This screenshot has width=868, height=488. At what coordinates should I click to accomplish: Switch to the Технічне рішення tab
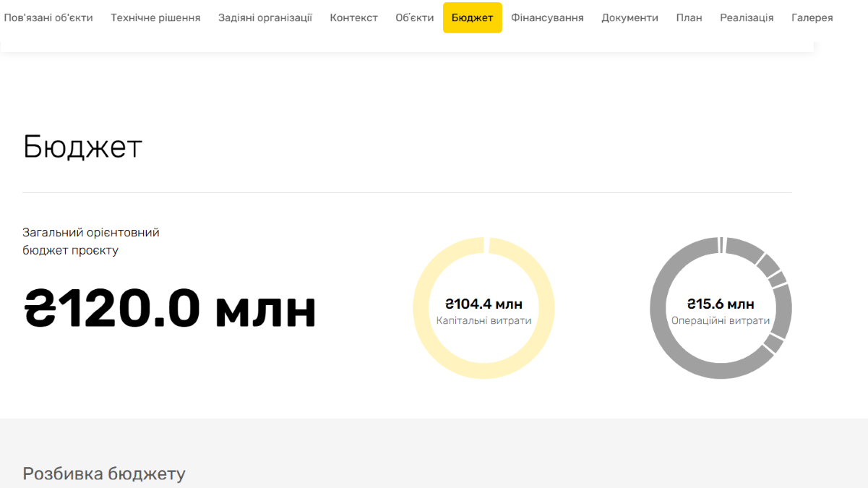(x=155, y=17)
